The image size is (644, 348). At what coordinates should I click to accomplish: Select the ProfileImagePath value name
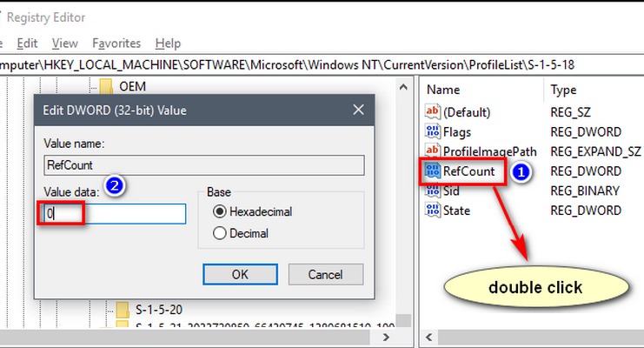coord(490,151)
